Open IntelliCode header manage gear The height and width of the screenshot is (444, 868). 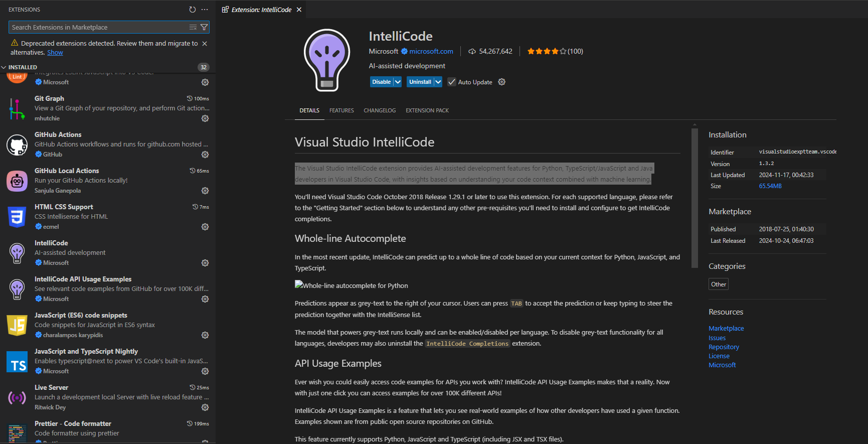501,82
